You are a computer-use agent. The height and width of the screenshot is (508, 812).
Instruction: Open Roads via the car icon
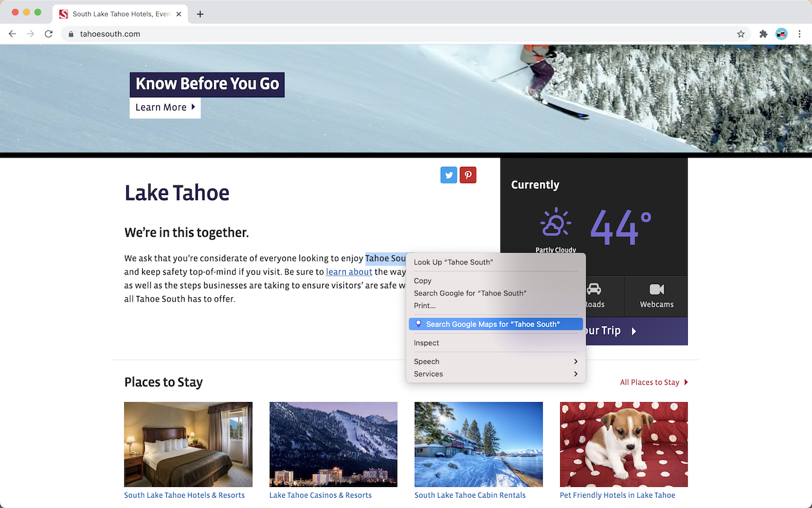[594, 290]
